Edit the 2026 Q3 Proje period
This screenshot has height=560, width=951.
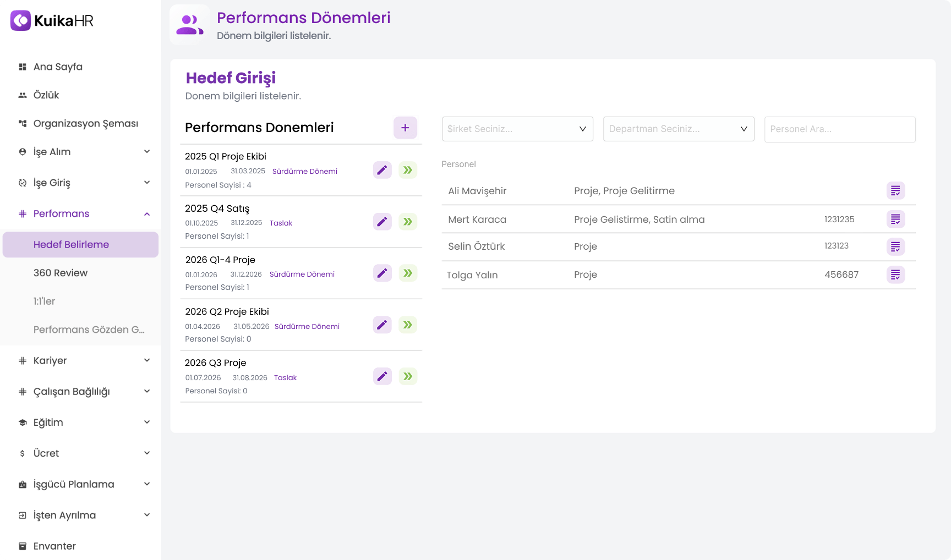tap(382, 376)
